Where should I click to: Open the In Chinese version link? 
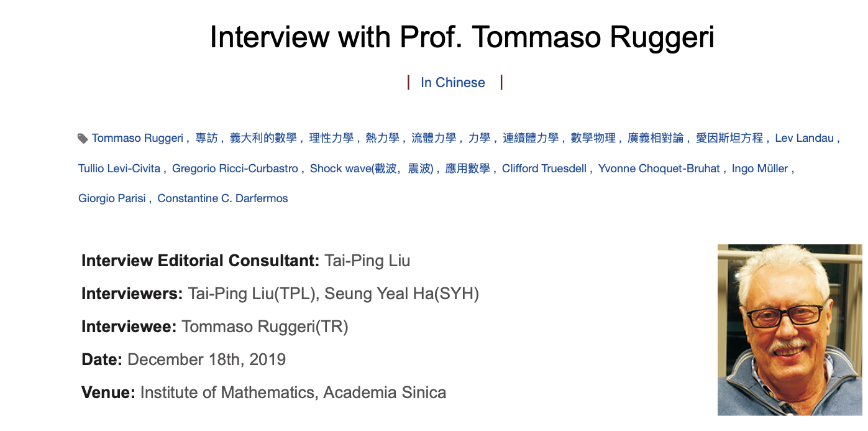[453, 83]
